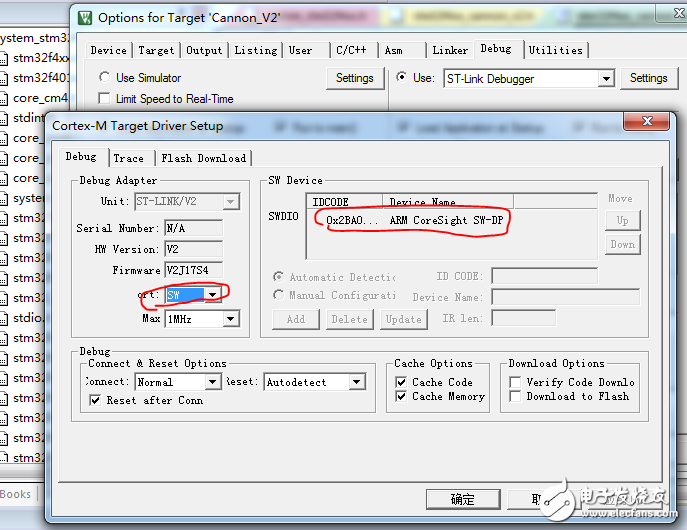
Task: Select the ARM CoreSight SW-DP device row
Action: [412, 220]
